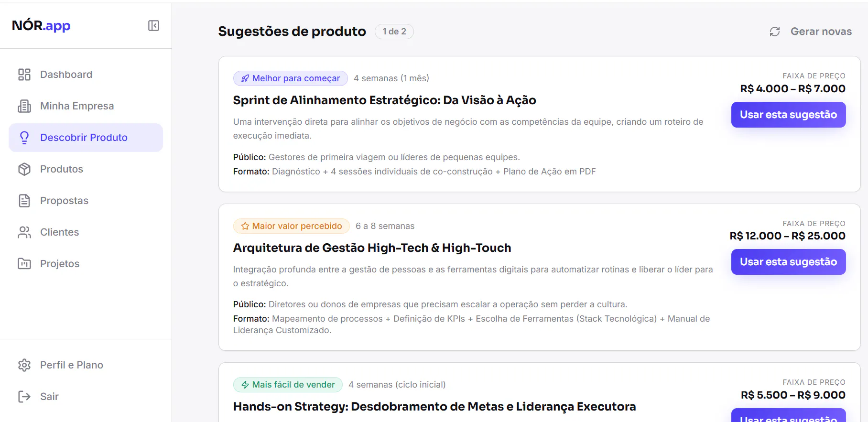Click the 4 semanas (ciclo inicial) duration

pyautogui.click(x=397, y=385)
